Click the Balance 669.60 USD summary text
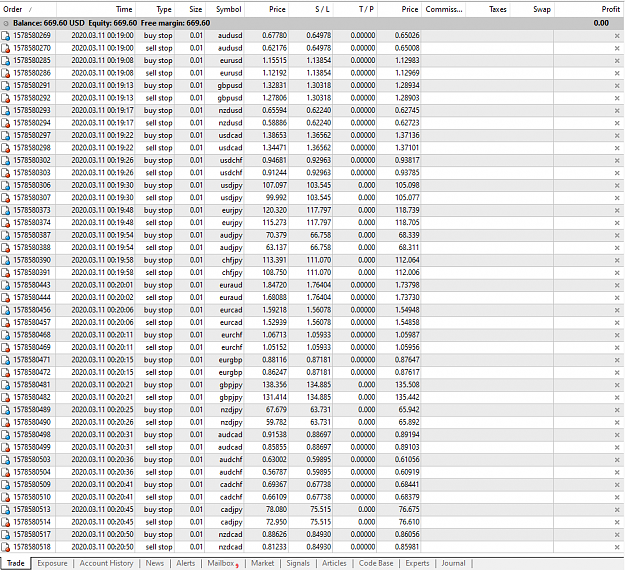This screenshot has height=570, width=625. click(x=49, y=24)
